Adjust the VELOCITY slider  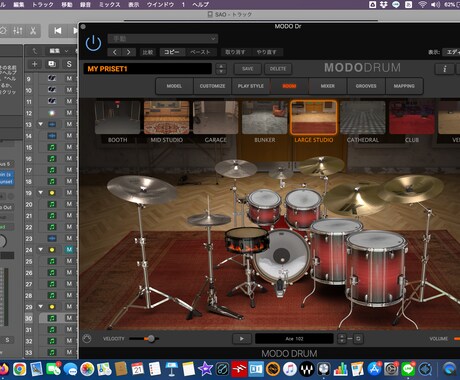click(x=151, y=339)
